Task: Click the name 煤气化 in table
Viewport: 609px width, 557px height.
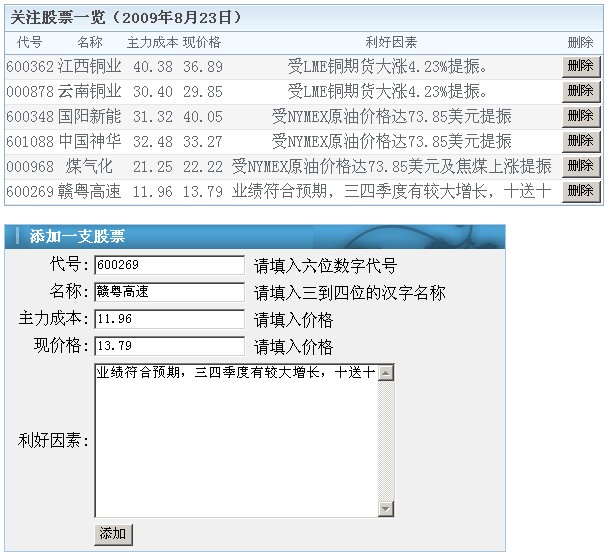Action: (x=90, y=166)
